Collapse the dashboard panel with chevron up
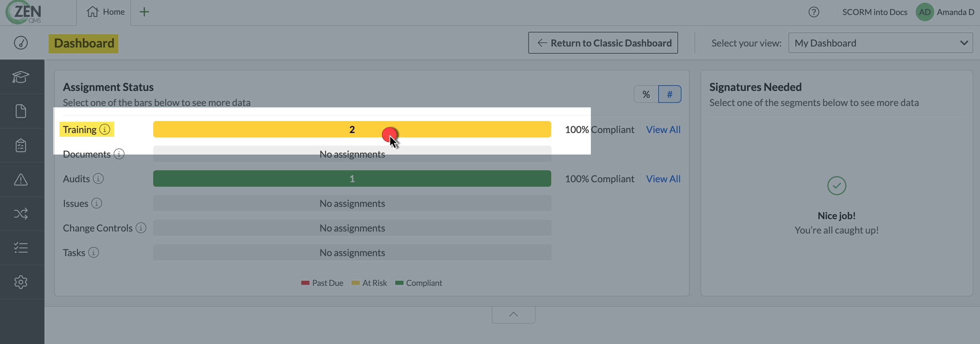The height and width of the screenshot is (344, 980). click(513, 314)
